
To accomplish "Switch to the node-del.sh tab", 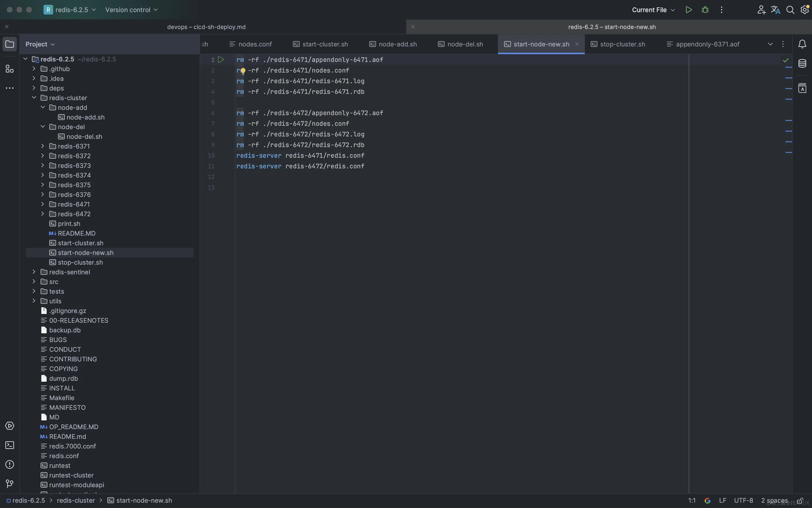I will pos(460,44).
